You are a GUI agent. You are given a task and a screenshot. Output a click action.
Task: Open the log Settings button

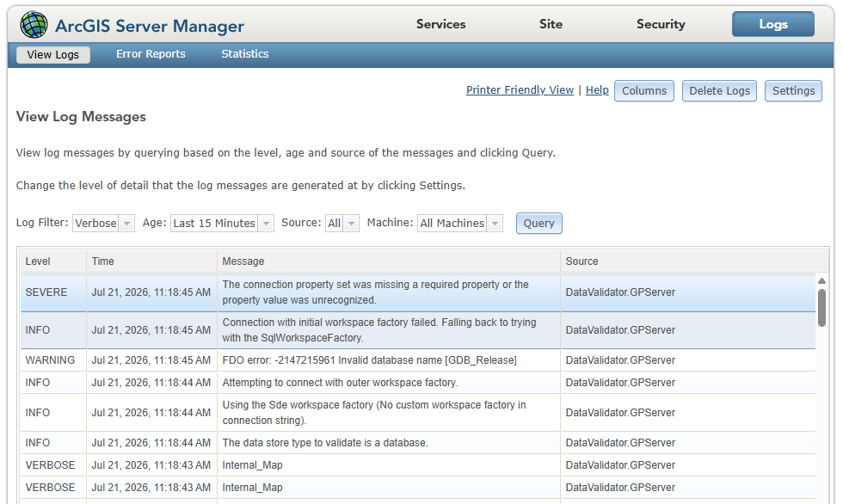(793, 91)
